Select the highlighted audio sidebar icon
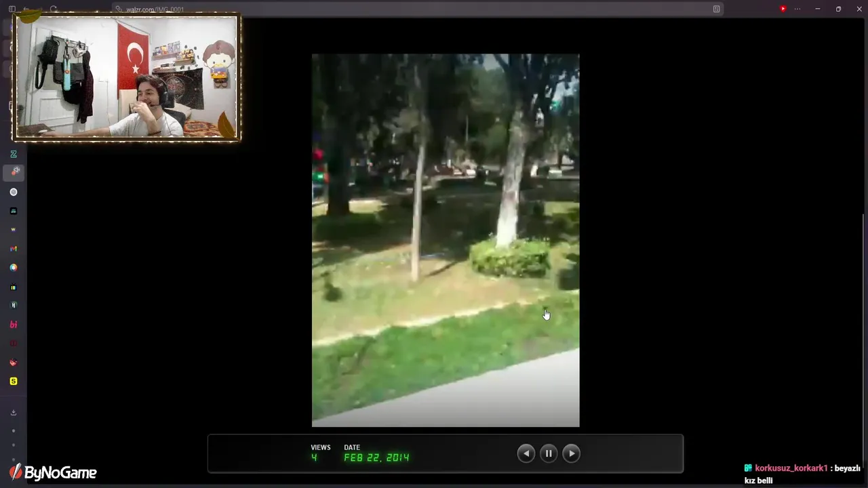The width and height of the screenshot is (868, 488). coord(14,172)
